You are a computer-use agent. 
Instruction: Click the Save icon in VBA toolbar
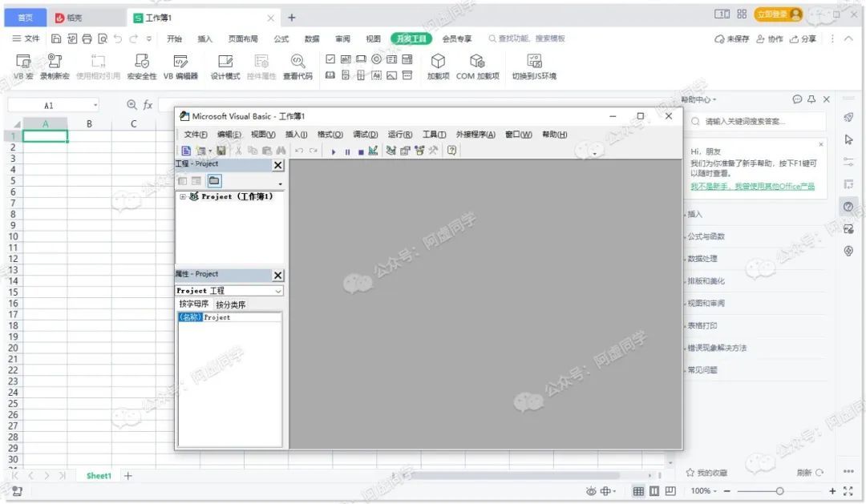point(221,151)
